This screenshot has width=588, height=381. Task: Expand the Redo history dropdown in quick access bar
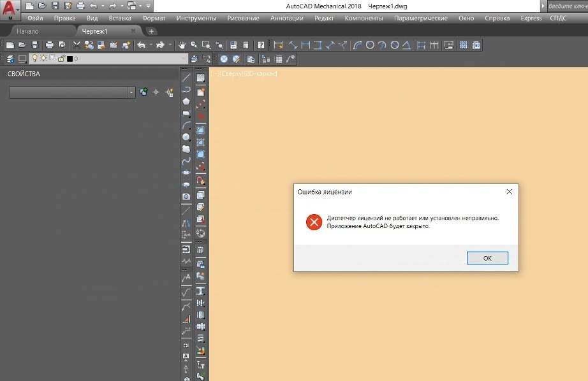tap(122, 6)
